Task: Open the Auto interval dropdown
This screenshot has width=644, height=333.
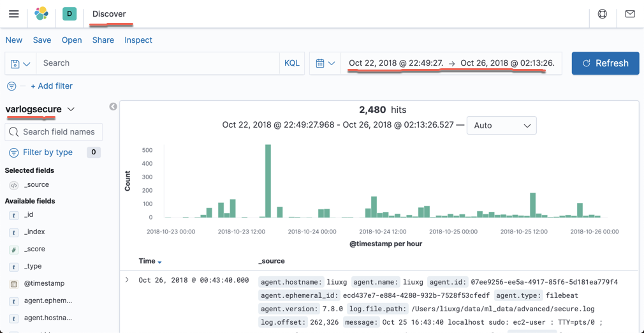Action: click(x=501, y=126)
